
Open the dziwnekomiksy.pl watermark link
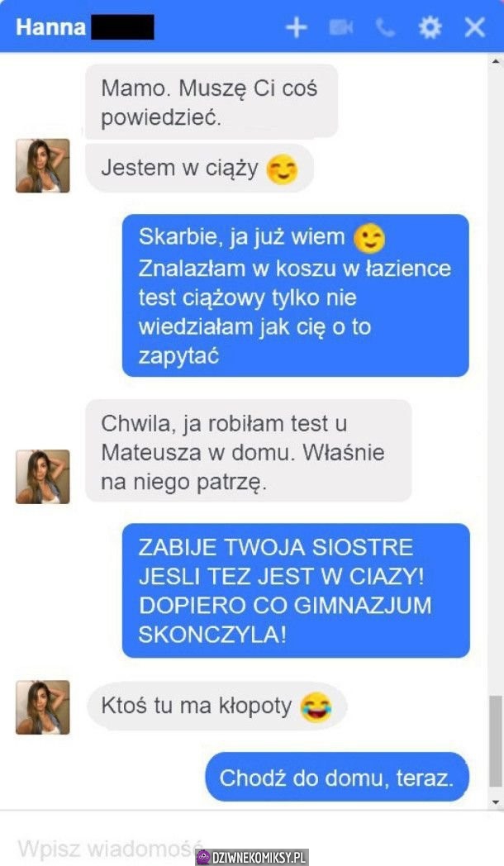pos(252,857)
